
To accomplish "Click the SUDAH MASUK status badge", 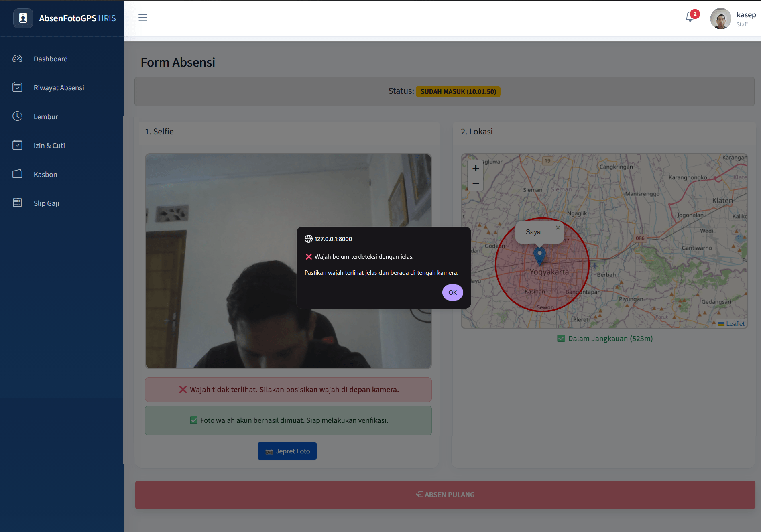I will click(x=458, y=91).
